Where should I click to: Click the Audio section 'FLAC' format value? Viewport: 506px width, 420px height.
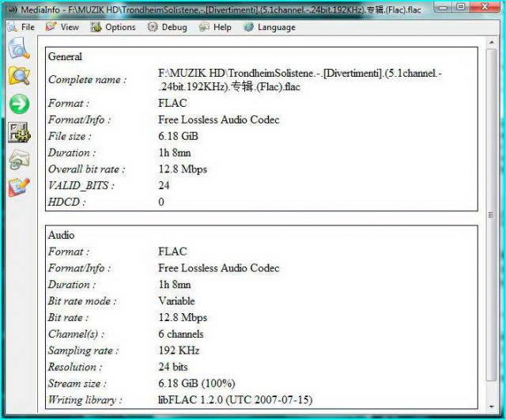tap(172, 252)
